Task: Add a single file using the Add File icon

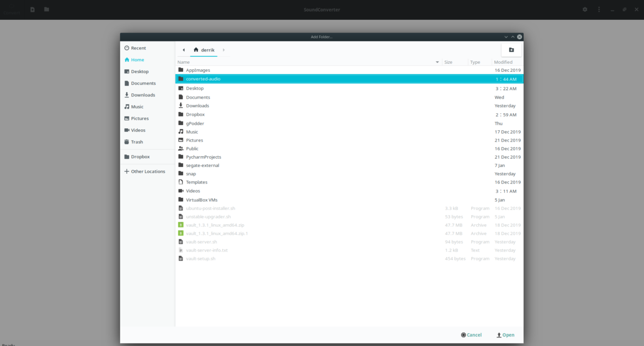Action: 32,9
